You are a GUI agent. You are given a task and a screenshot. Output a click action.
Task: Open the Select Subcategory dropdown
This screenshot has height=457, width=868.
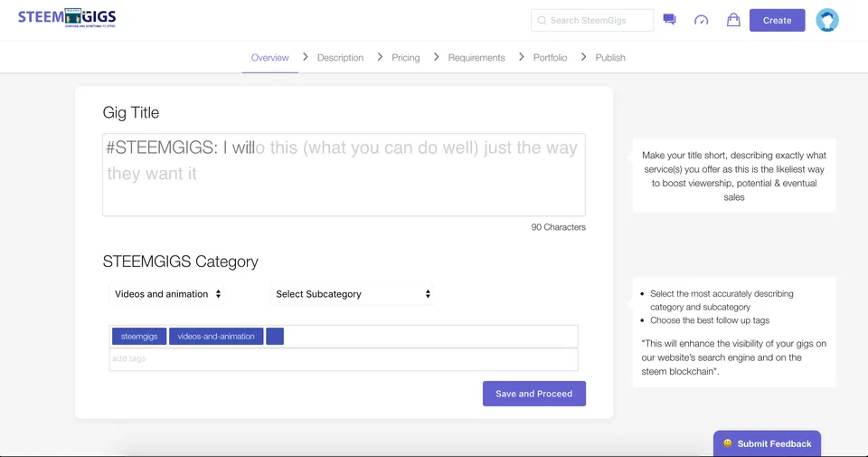[x=352, y=294]
